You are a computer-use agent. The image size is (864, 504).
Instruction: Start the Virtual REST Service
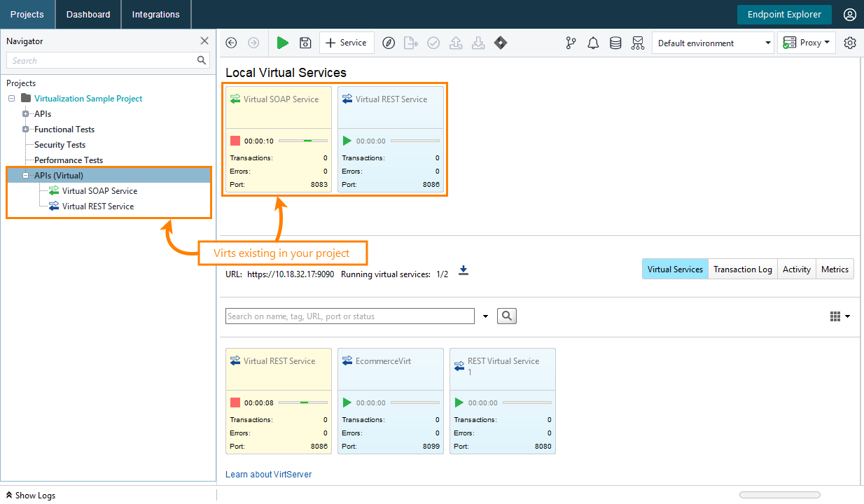point(347,140)
